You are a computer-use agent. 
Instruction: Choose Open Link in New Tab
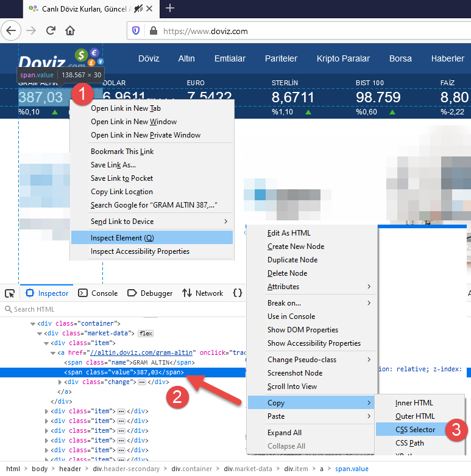pyautogui.click(x=152, y=108)
